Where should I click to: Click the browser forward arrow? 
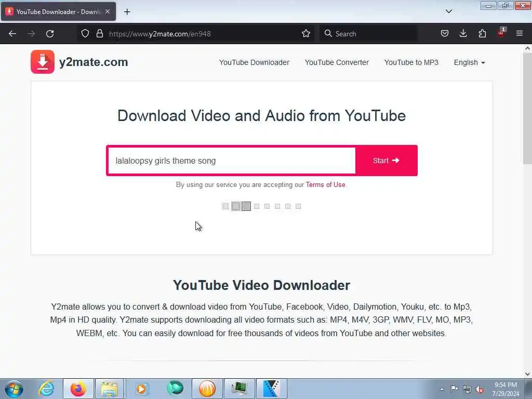[31, 34]
